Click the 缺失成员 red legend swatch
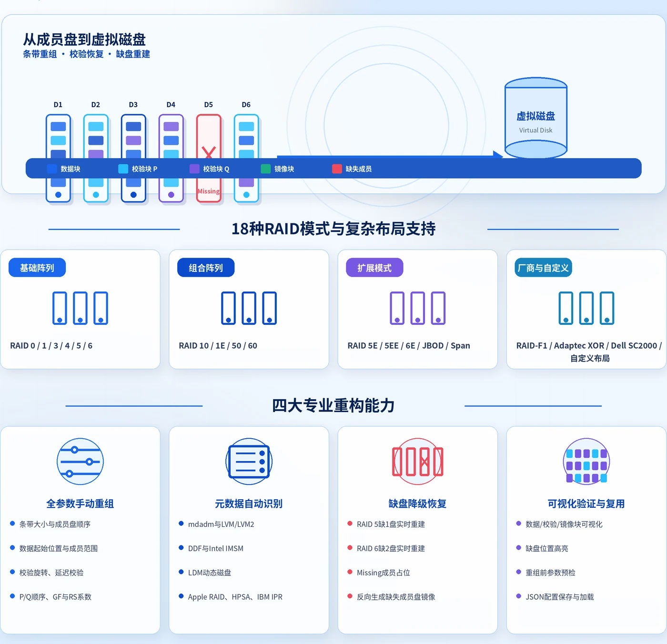 pyautogui.click(x=337, y=169)
